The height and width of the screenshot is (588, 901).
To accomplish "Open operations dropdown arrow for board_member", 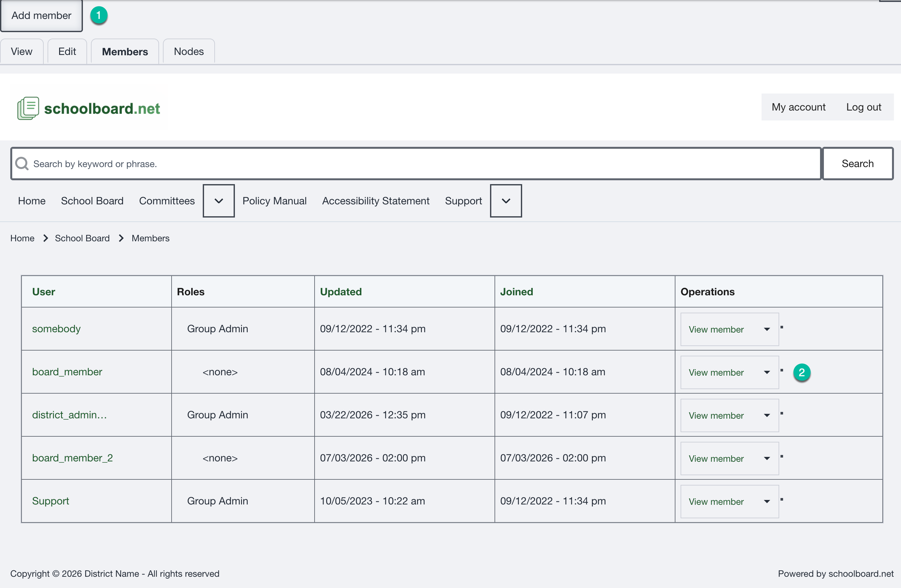I will click(767, 372).
